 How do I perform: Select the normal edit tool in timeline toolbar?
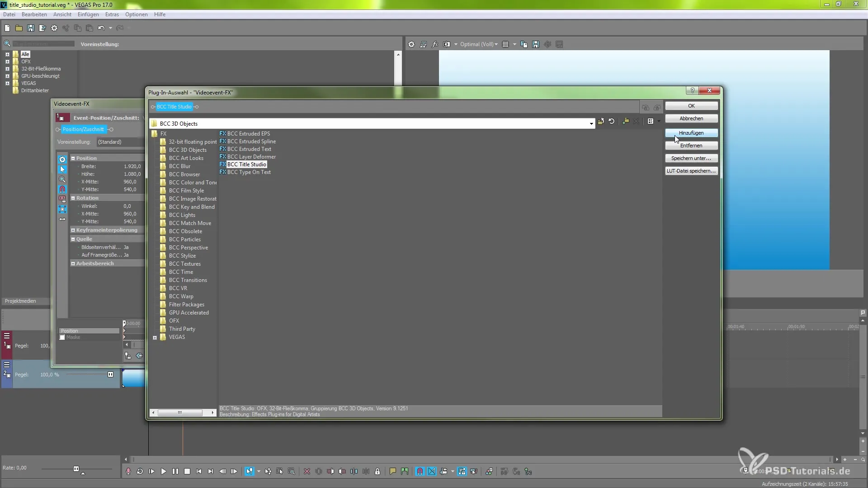point(249,471)
